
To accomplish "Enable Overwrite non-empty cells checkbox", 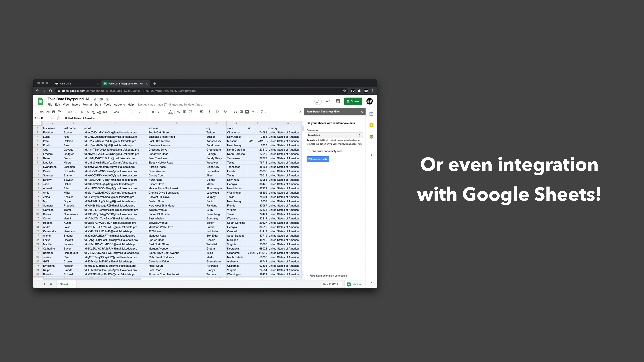I will pos(308,151).
